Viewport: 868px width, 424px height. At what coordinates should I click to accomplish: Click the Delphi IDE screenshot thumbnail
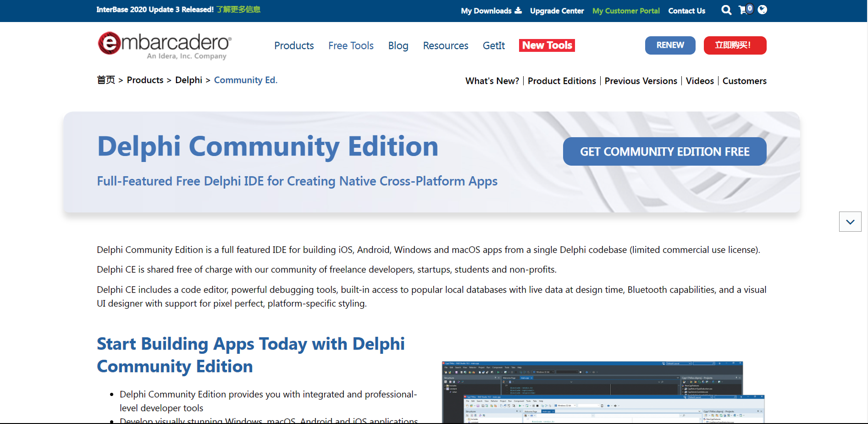pyautogui.click(x=603, y=392)
